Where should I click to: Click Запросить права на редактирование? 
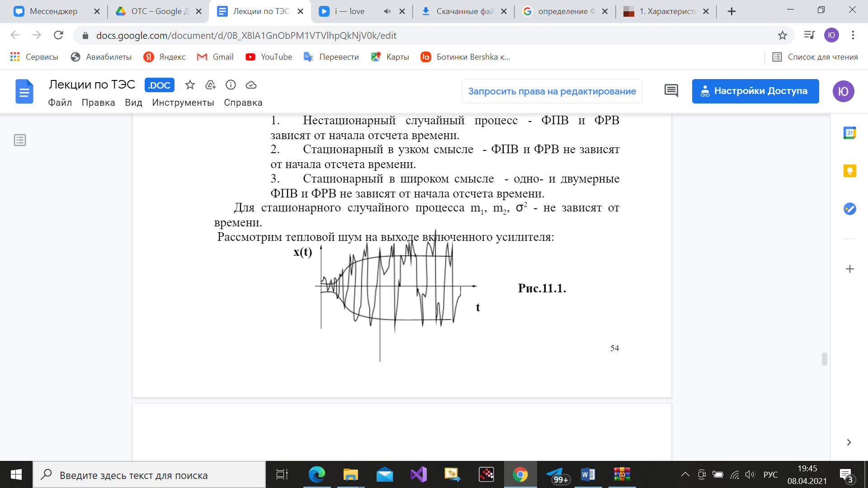click(552, 91)
